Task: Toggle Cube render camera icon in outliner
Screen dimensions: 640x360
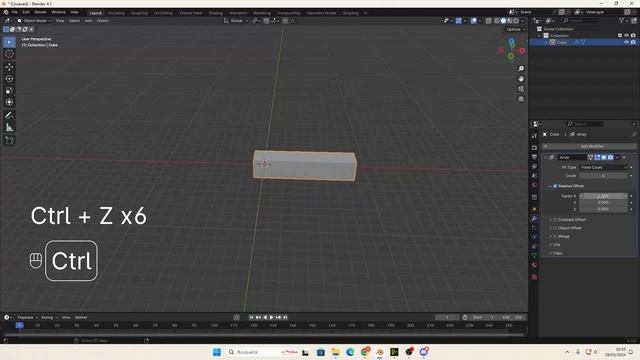Action: point(633,42)
